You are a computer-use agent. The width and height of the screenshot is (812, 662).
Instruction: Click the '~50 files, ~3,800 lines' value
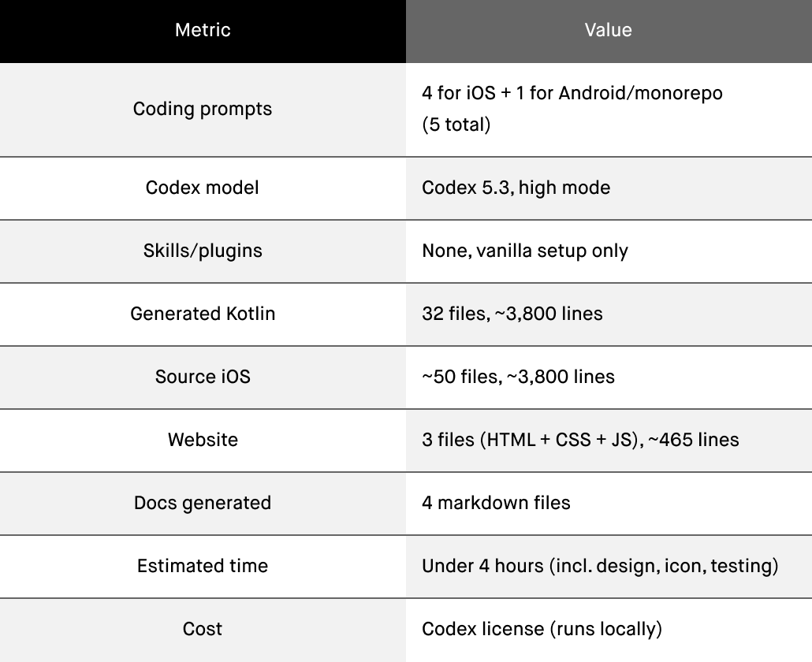click(x=518, y=377)
